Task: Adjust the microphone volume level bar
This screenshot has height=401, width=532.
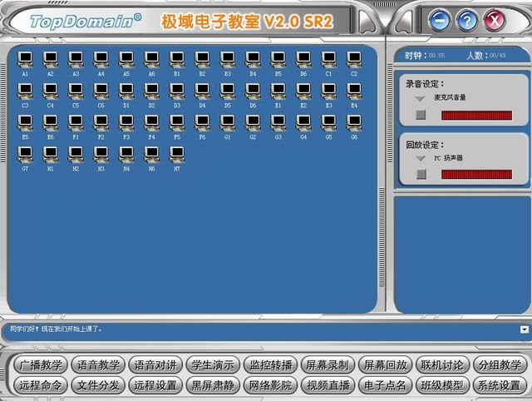Action: tap(476, 115)
